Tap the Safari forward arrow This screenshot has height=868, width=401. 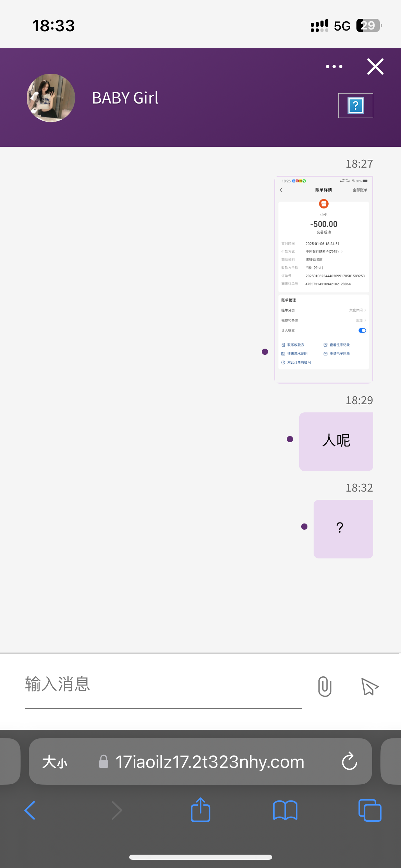click(117, 810)
